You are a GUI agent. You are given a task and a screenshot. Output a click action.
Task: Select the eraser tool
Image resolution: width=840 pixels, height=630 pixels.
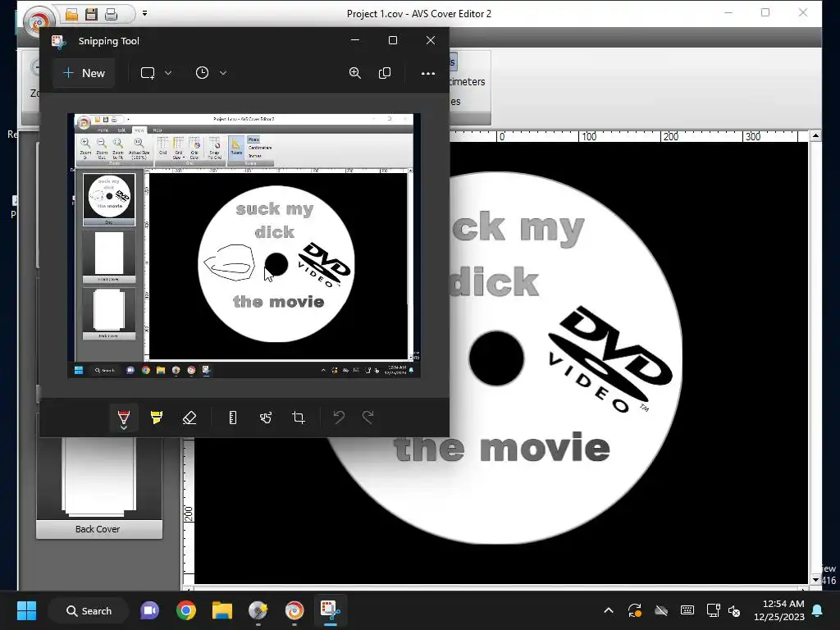pos(189,418)
